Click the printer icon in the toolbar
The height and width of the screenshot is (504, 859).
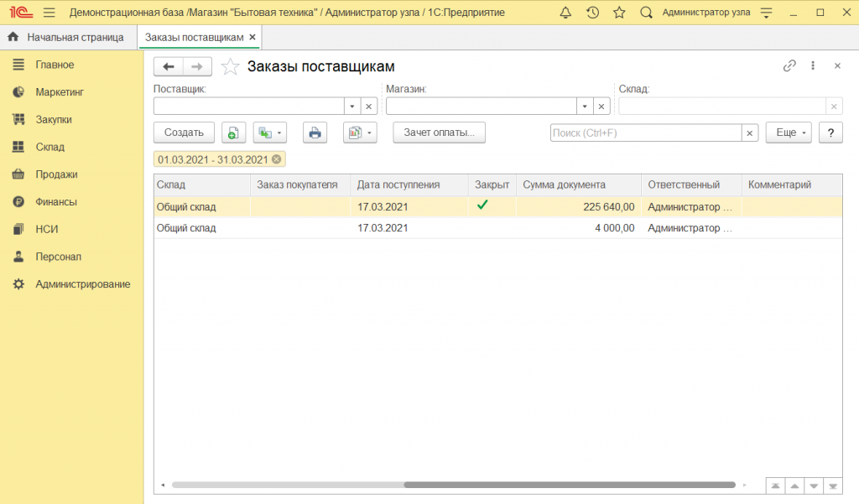315,132
